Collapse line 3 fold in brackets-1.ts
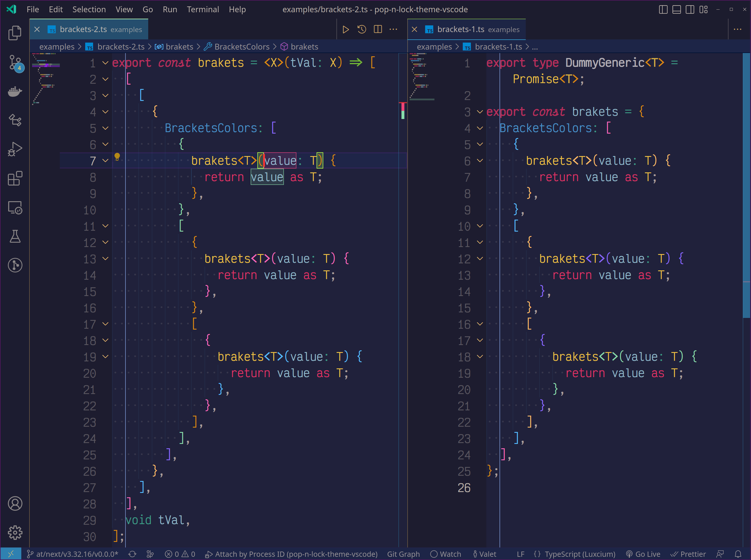The width and height of the screenshot is (751, 560). coord(480,112)
